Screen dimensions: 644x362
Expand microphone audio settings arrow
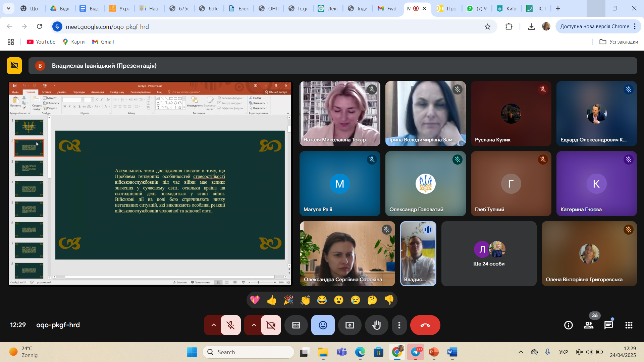coord(213,325)
